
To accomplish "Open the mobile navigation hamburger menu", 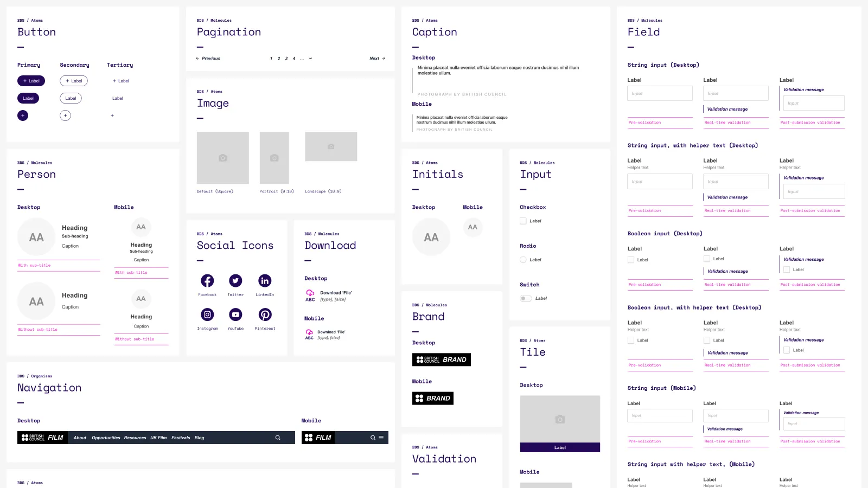I will coord(381,438).
